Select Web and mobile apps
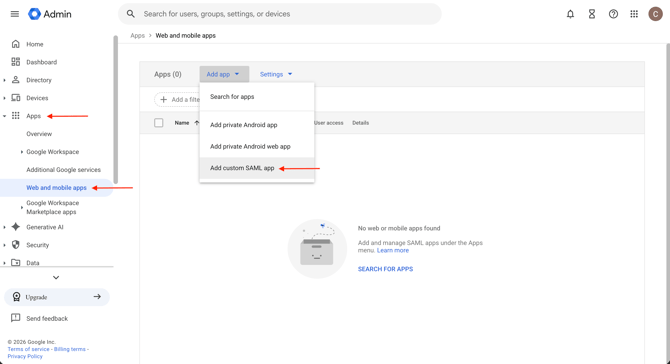 click(x=56, y=188)
